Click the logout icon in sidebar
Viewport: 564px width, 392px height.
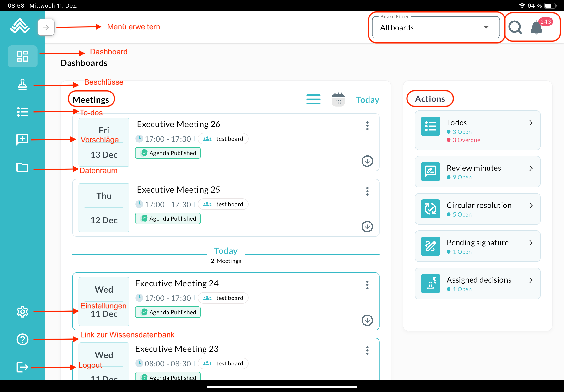(x=22, y=367)
